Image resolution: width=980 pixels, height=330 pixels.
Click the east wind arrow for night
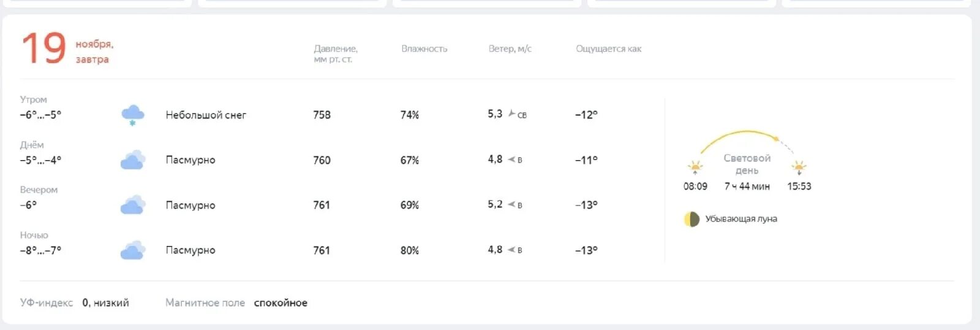pyautogui.click(x=511, y=250)
